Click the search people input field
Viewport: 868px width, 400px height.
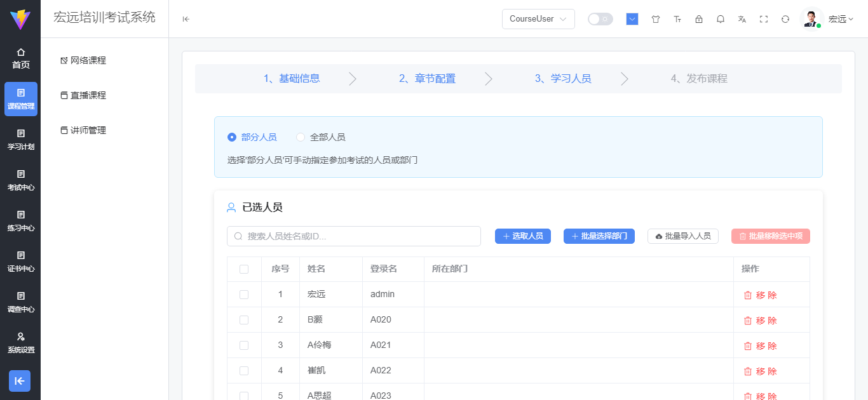point(353,236)
